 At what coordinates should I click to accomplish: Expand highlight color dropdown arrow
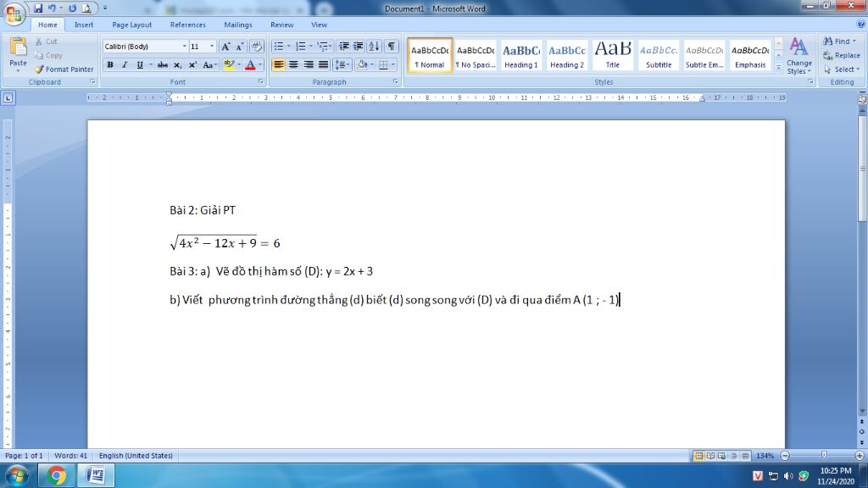point(238,64)
